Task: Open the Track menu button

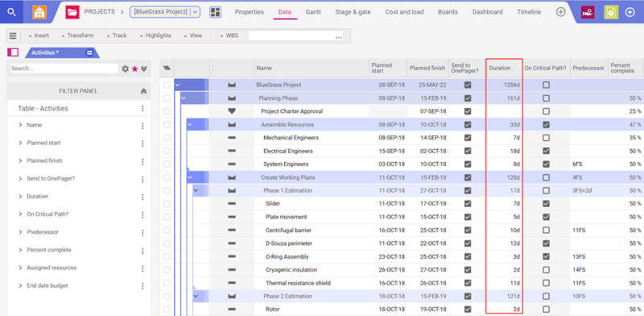Action: click(x=116, y=35)
